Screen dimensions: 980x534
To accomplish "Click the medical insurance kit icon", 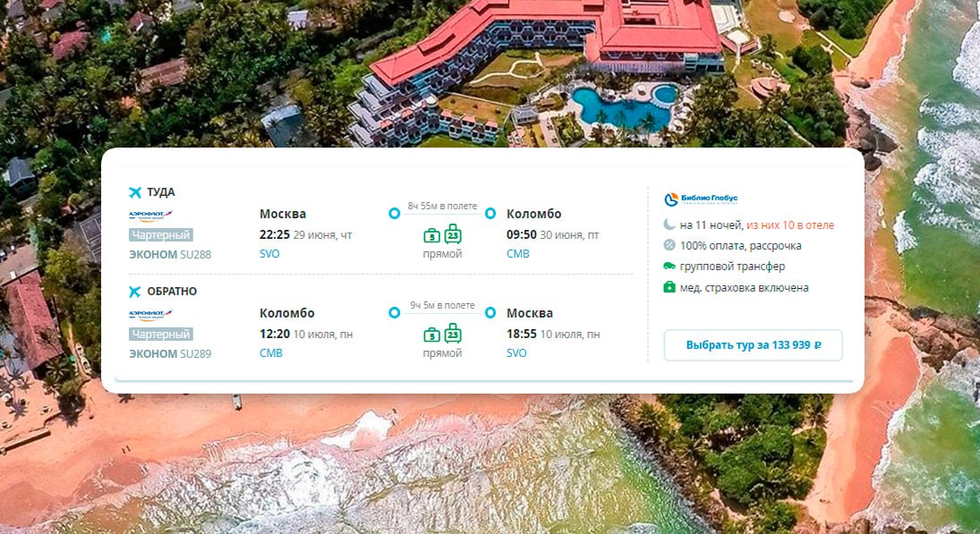I will (x=669, y=287).
